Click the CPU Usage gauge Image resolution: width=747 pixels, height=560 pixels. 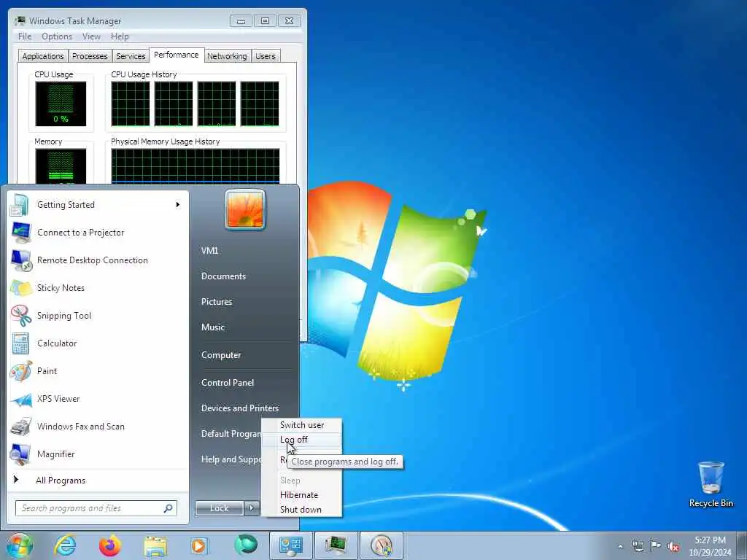(x=61, y=104)
